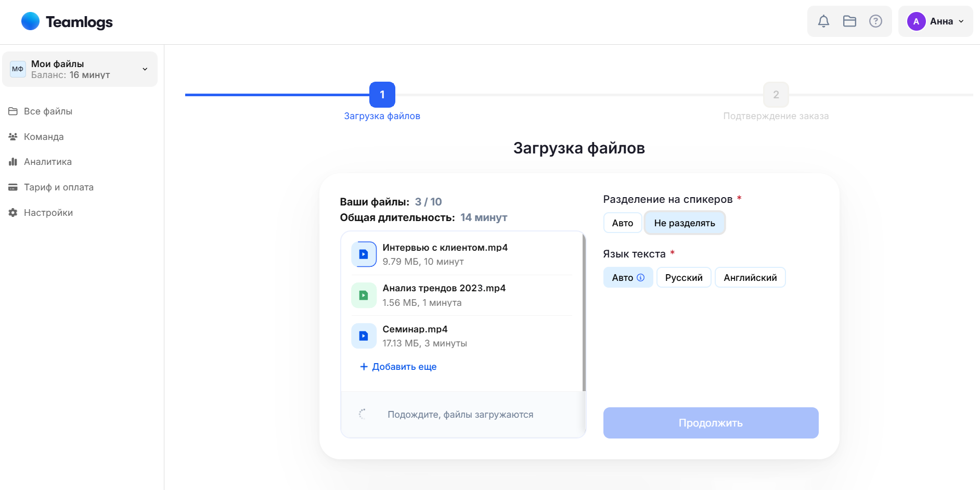The height and width of the screenshot is (490, 980).
Task: Open Тариф и оплата page
Action: tap(58, 187)
